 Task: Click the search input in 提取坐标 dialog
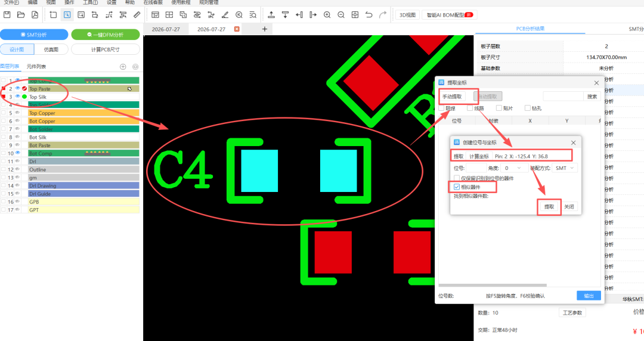(563, 97)
